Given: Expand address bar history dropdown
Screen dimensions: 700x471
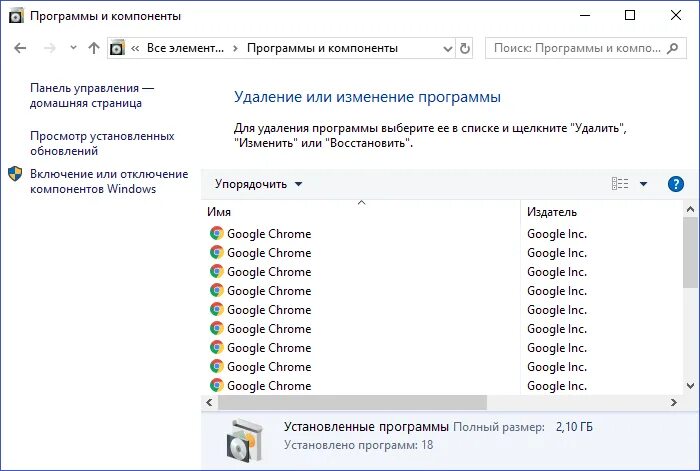Looking at the screenshot, I should pos(448,49).
